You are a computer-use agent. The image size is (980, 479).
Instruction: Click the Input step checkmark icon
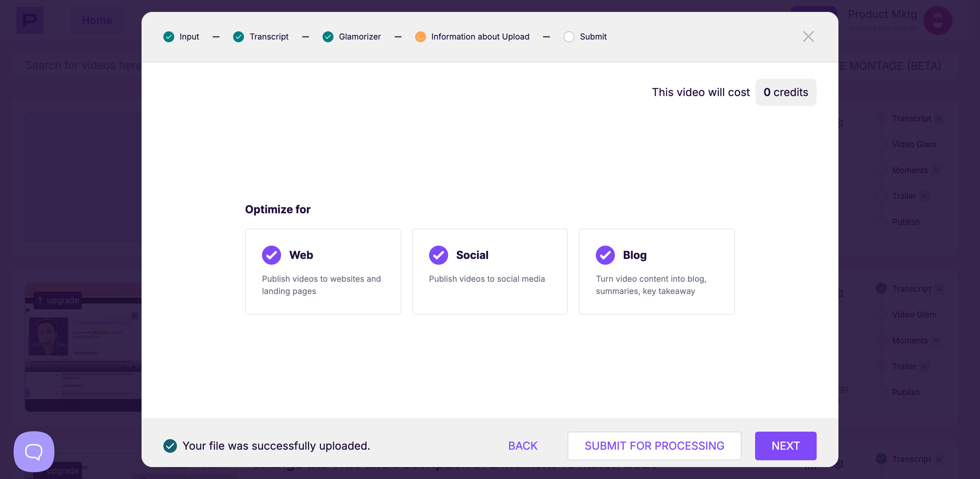[168, 36]
